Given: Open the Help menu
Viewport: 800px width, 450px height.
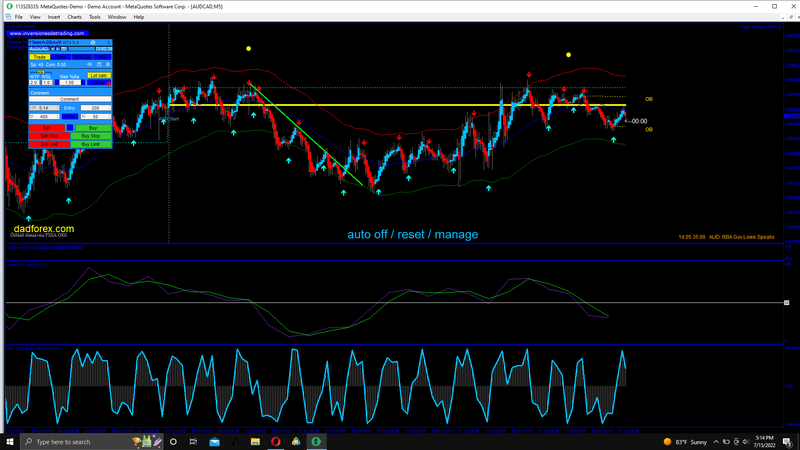Looking at the screenshot, I should tap(139, 17).
